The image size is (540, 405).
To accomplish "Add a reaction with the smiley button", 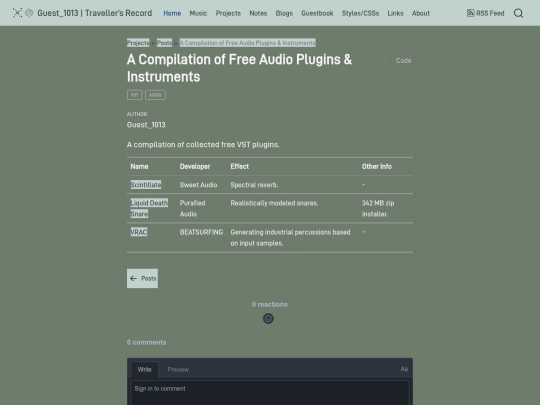I will (268, 319).
